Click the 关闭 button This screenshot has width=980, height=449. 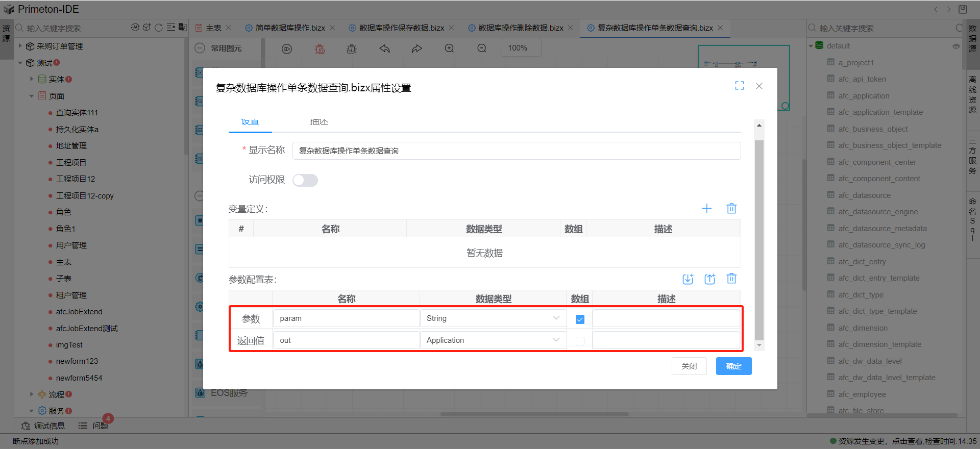(689, 366)
